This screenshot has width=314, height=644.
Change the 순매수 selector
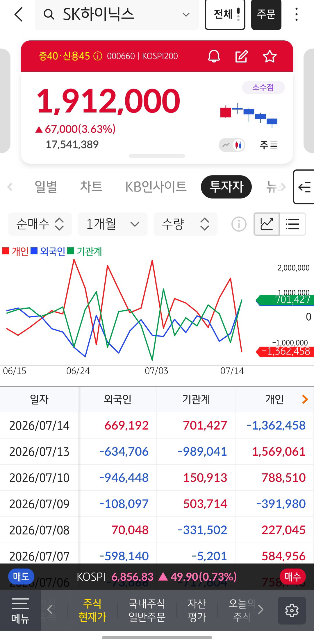coord(40,224)
